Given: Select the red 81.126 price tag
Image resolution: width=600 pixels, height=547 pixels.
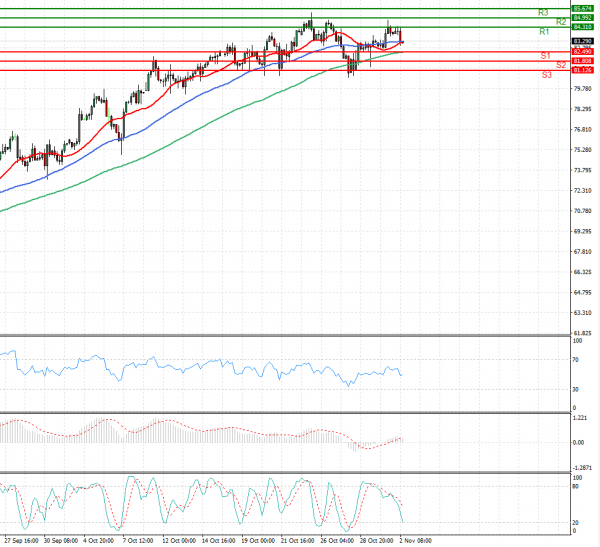Looking at the screenshot, I should 582,70.
